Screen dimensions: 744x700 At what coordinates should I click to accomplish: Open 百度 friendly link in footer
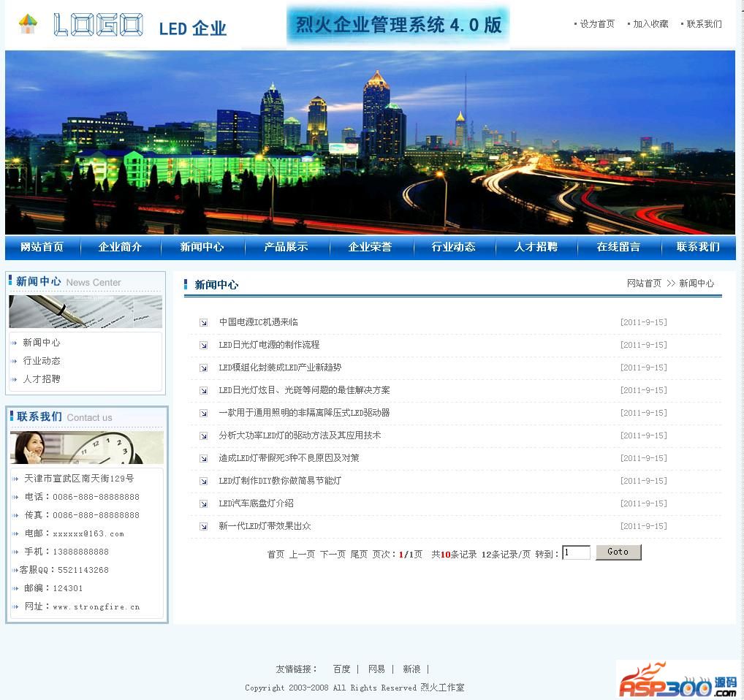341,669
